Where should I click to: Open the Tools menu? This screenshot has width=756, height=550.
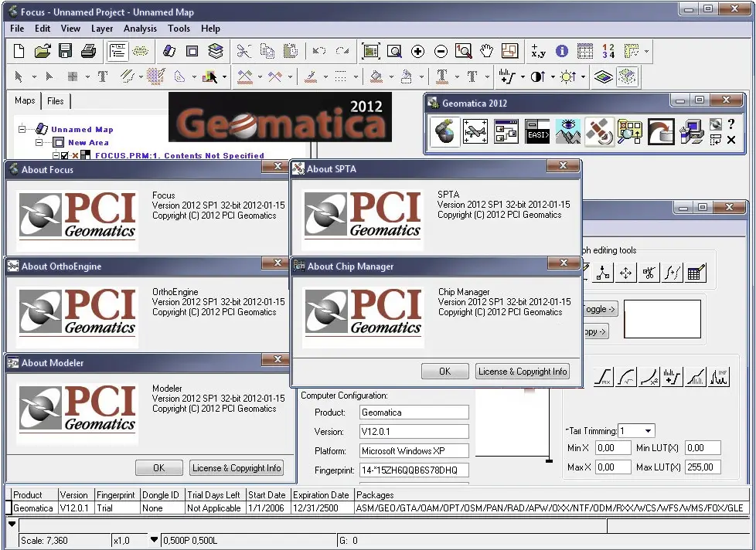coord(179,29)
